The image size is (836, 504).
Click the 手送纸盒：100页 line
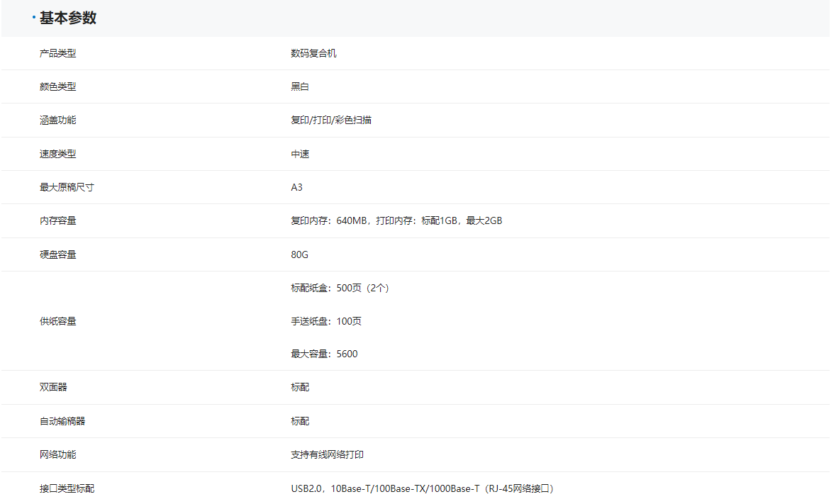point(326,321)
